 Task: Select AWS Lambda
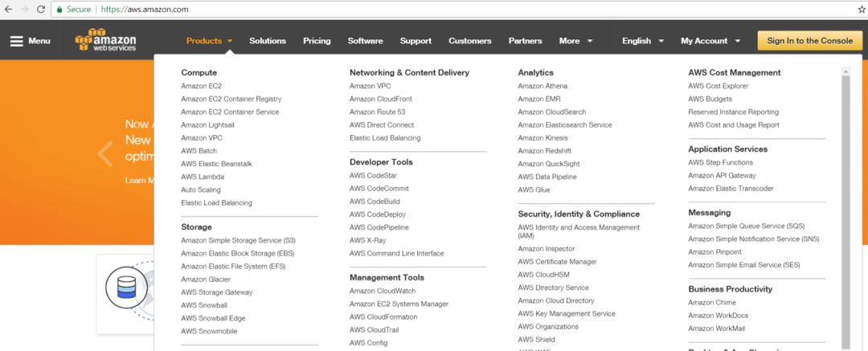(203, 178)
